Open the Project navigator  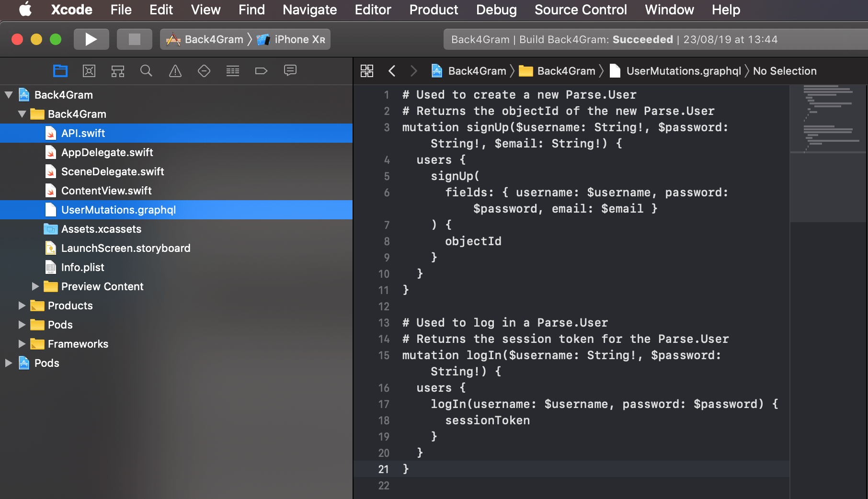pyautogui.click(x=60, y=70)
